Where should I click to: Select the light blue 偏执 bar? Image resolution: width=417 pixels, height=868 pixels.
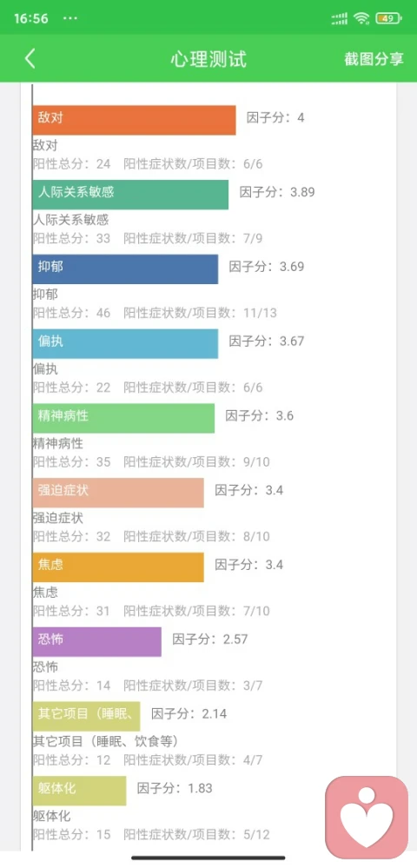[x=125, y=343]
